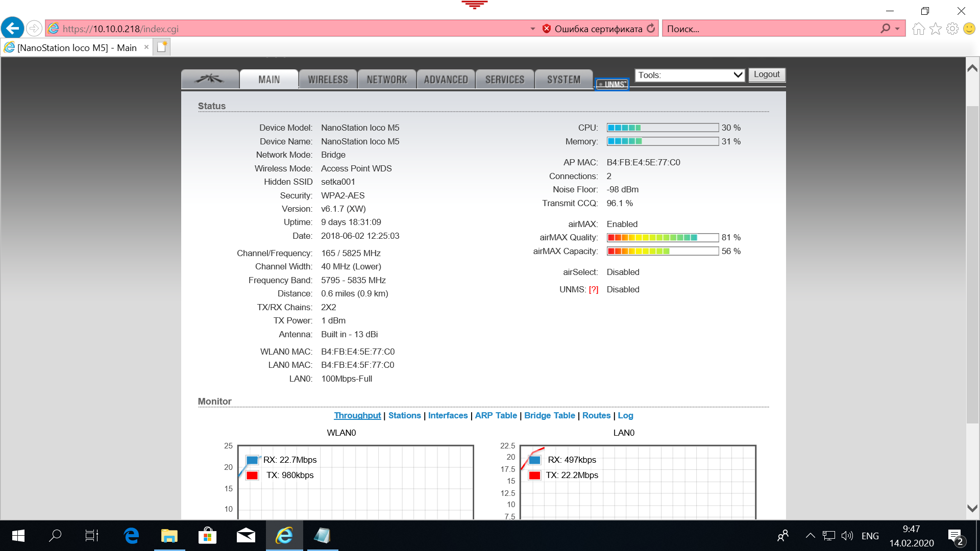Click the airMAX Quality bar

pyautogui.click(x=663, y=237)
